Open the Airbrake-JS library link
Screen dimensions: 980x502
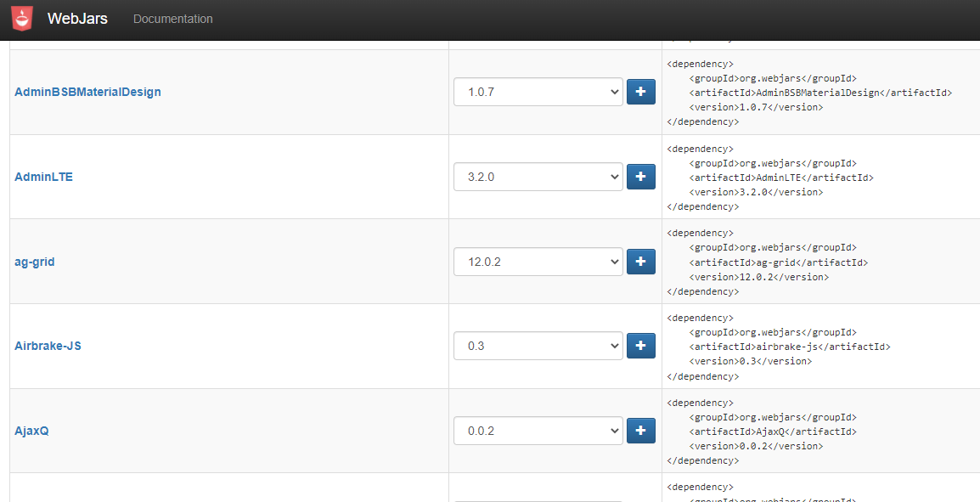pos(48,346)
